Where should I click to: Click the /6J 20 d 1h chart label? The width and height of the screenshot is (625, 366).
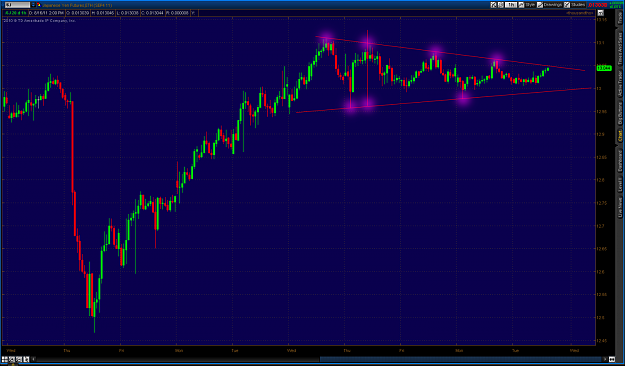16,13
